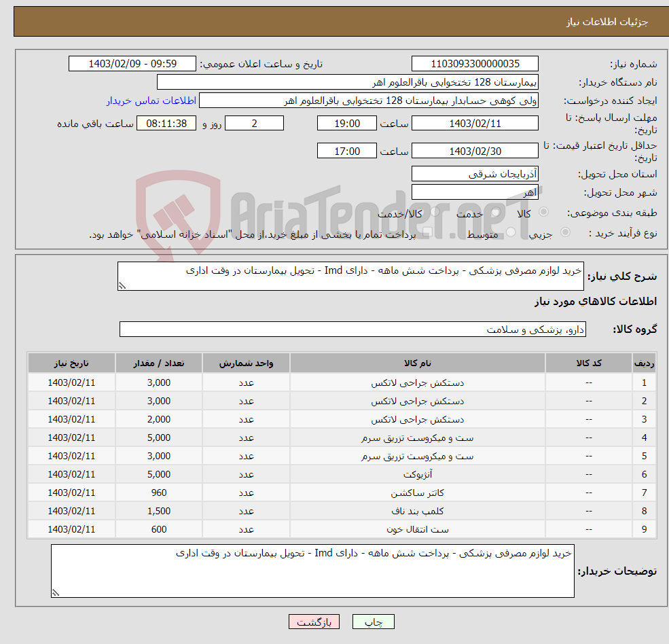Click the delivery city field اهر

tap(475, 192)
